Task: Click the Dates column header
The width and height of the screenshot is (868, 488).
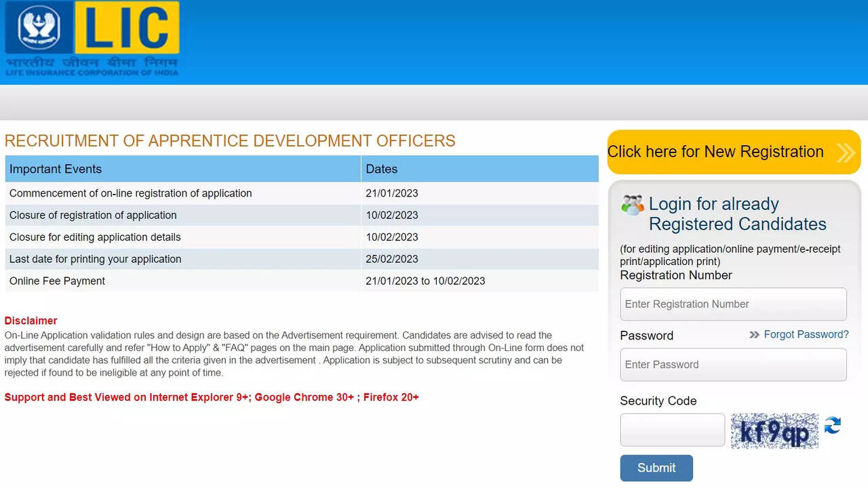Action: pos(480,169)
